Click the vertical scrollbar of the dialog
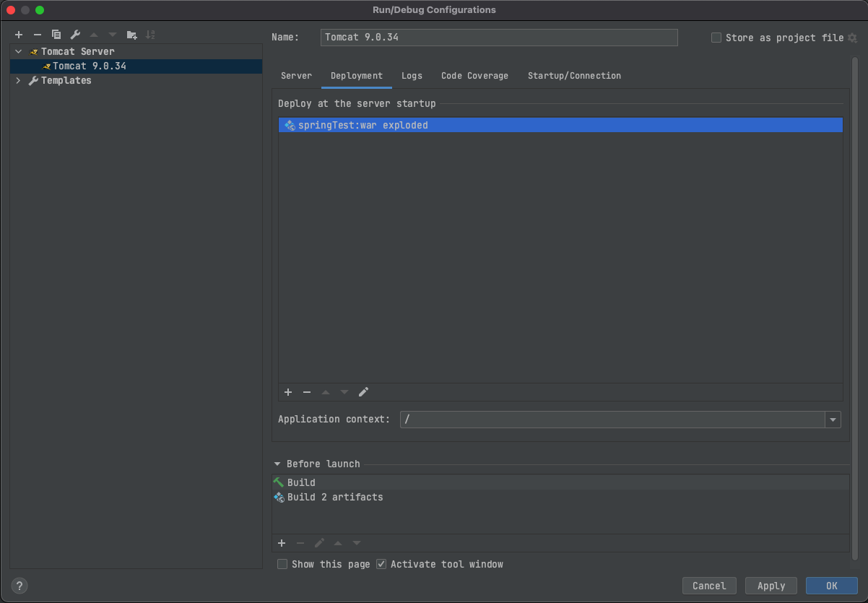Screen dimensions: 868x603 855,307
